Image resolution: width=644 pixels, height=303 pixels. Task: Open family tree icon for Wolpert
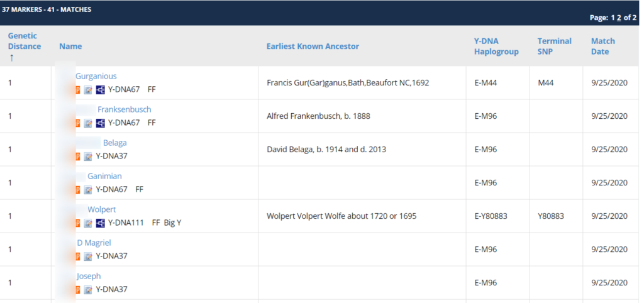(100, 223)
